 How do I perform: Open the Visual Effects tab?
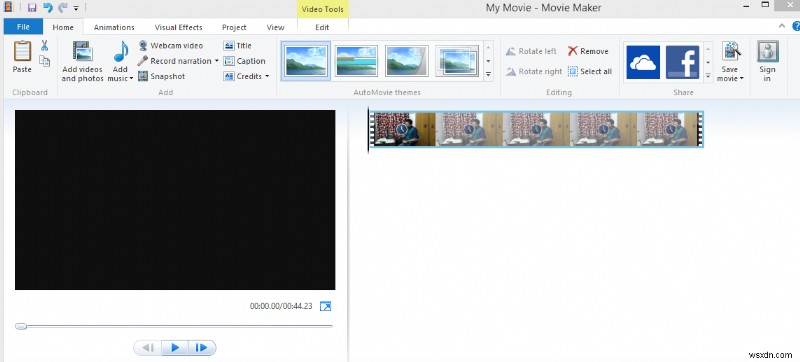179,27
